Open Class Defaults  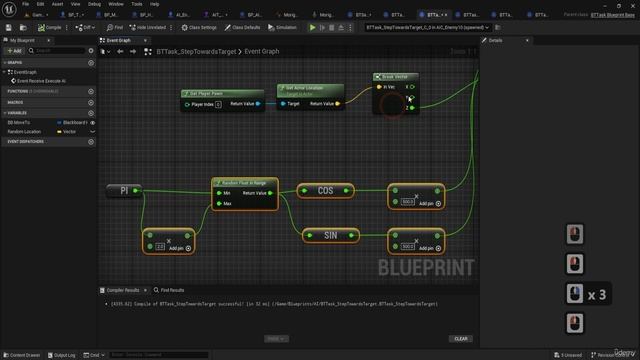242,28
